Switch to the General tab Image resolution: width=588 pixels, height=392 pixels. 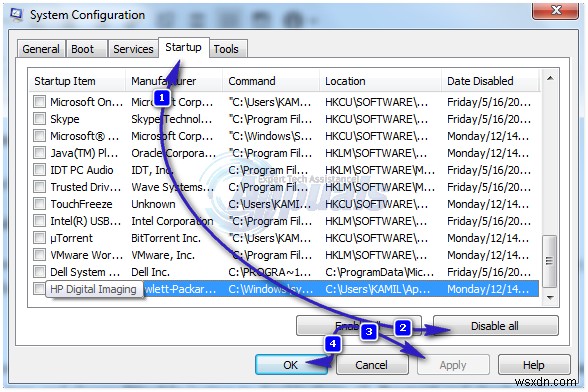(x=41, y=49)
